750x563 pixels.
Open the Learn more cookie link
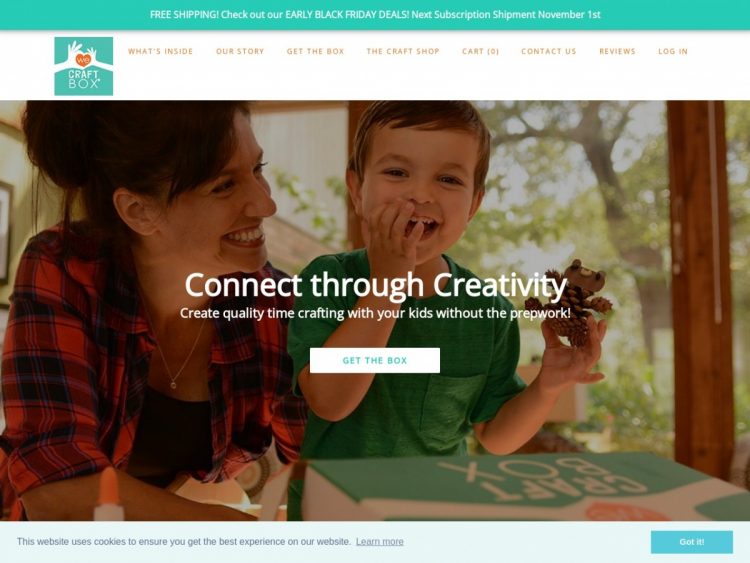tap(380, 541)
